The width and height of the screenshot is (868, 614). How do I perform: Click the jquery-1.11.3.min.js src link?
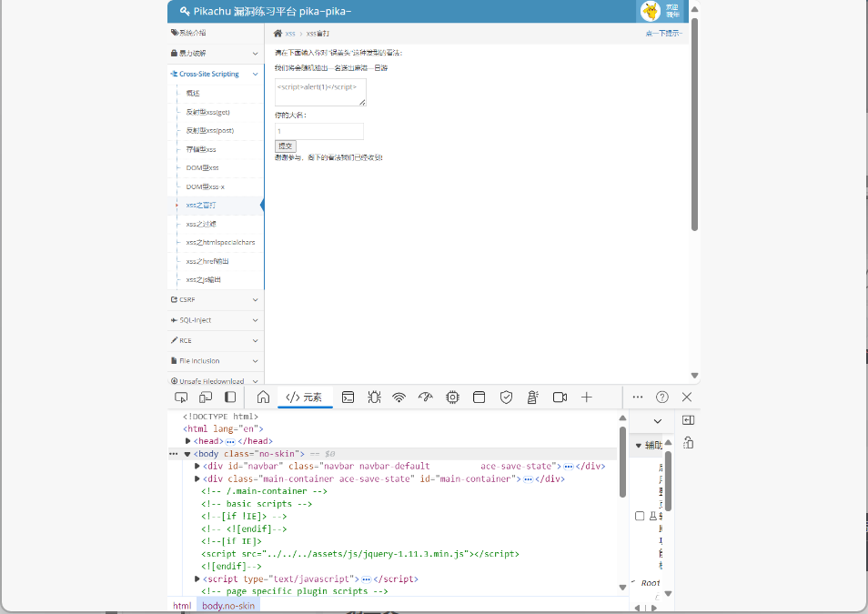[x=364, y=554]
